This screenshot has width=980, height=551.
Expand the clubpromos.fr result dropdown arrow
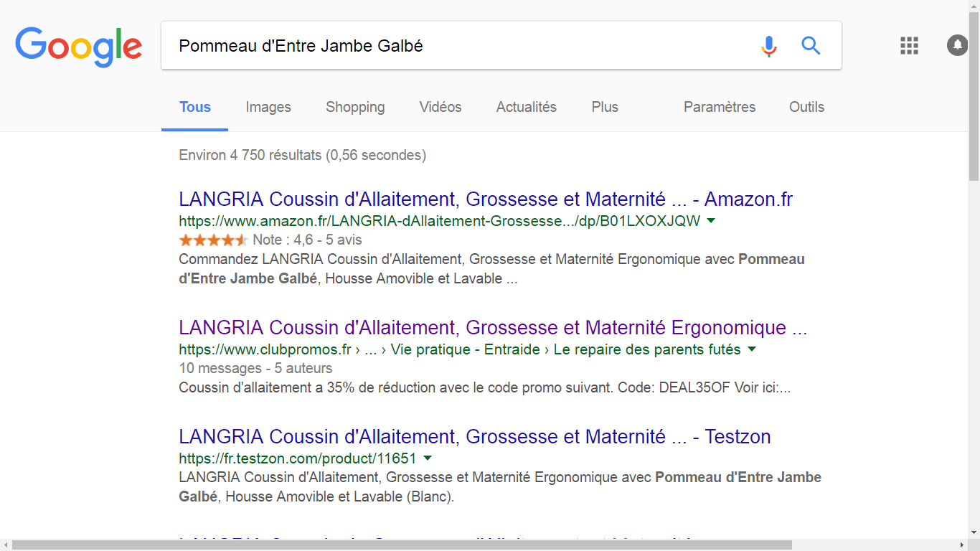pos(752,349)
